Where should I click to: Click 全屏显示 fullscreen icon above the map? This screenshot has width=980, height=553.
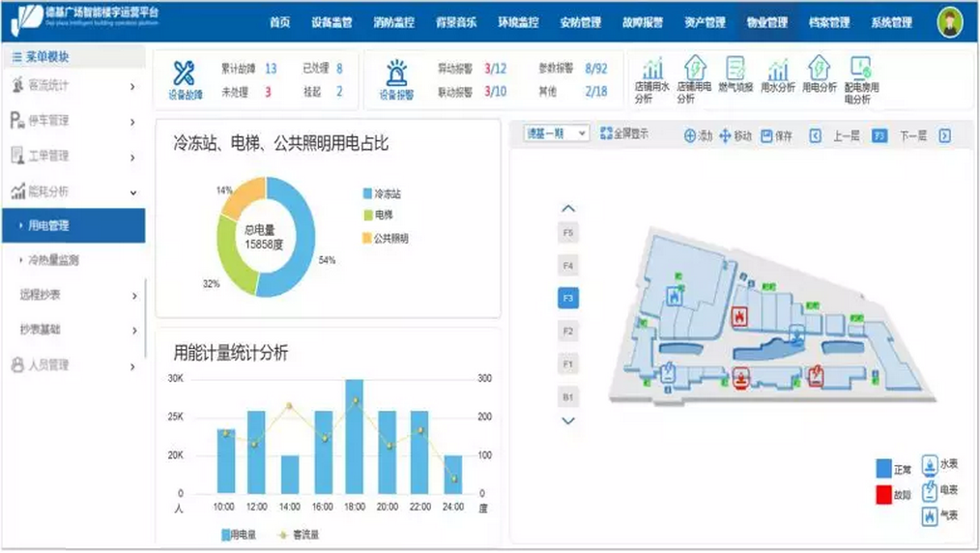click(608, 134)
